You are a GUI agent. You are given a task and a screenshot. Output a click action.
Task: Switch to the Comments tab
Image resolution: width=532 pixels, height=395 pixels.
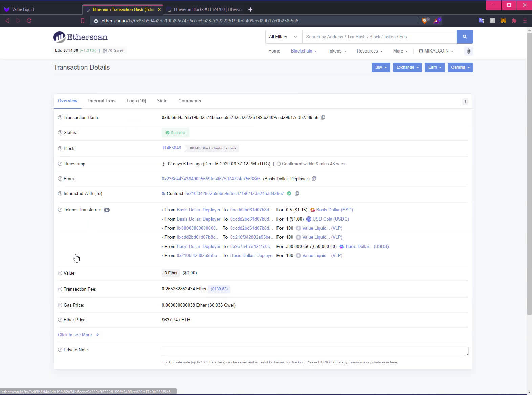point(190,101)
